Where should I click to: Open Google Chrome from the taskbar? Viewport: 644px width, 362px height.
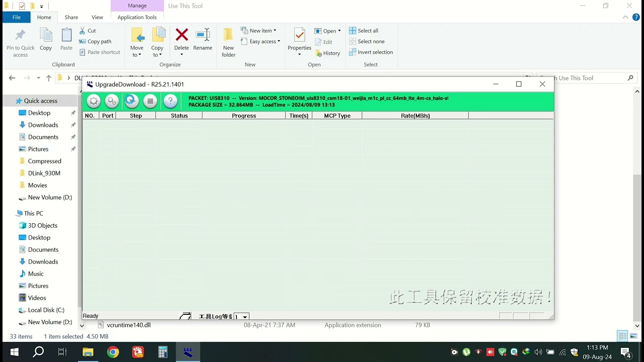tap(113, 352)
